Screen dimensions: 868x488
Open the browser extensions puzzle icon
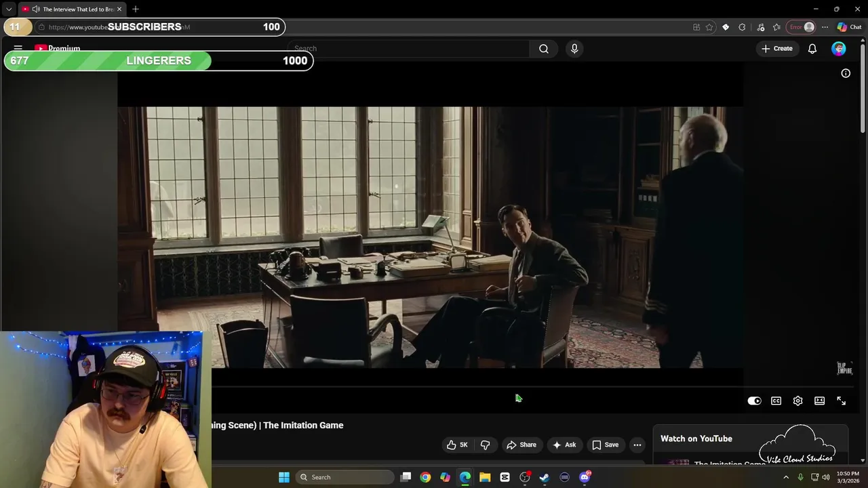click(742, 27)
